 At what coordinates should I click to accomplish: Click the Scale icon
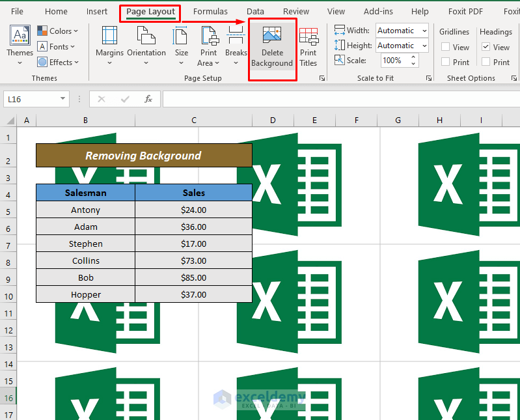[340, 60]
